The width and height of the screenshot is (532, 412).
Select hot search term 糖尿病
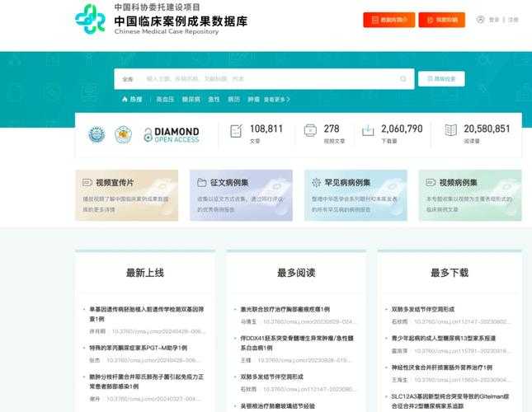[x=191, y=99]
